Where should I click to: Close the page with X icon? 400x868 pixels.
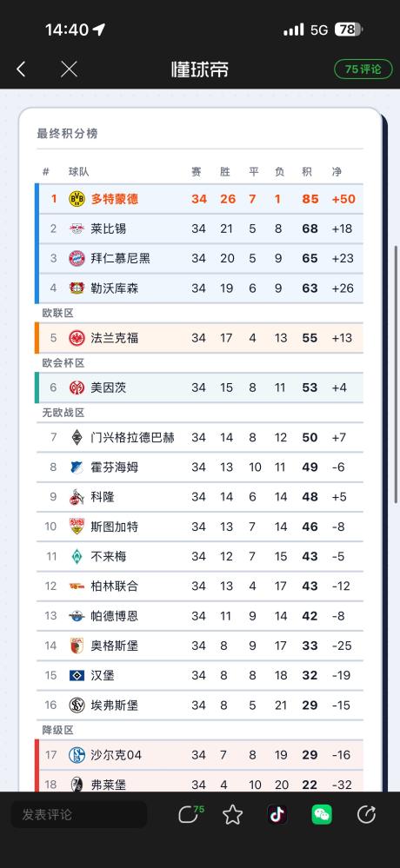(x=69, y=70)
